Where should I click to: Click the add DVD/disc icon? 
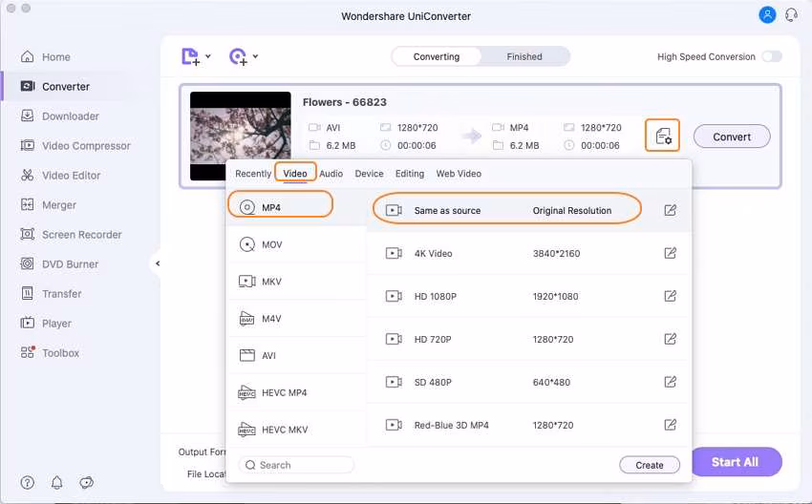[x=238, y=56]
